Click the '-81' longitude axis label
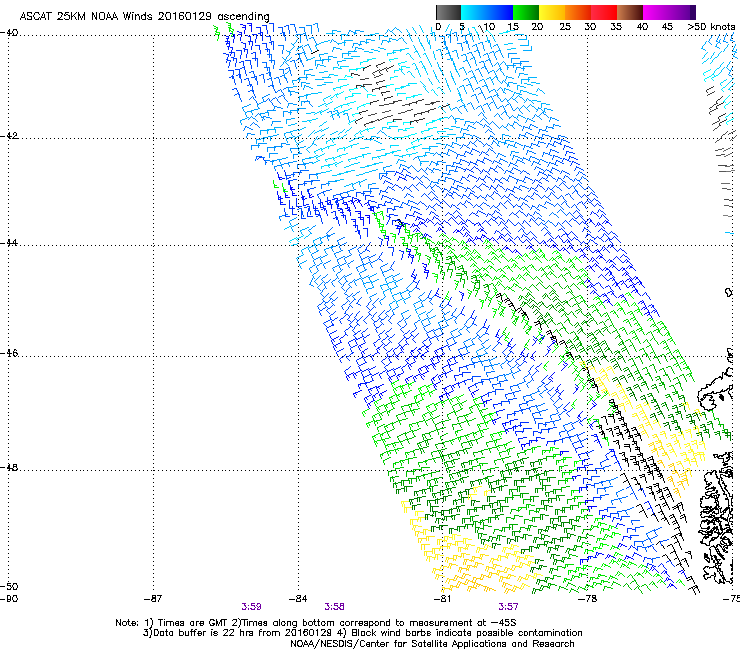 [442, 599]
